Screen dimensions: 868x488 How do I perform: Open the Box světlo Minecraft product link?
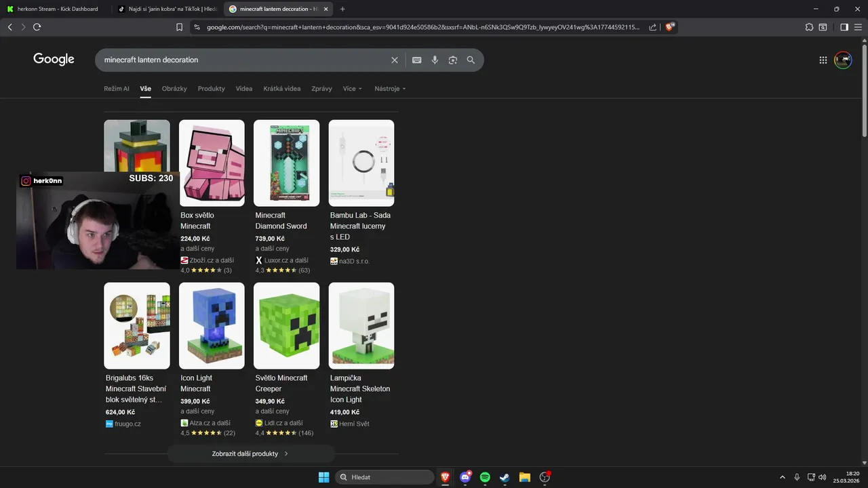click(197, 221)
